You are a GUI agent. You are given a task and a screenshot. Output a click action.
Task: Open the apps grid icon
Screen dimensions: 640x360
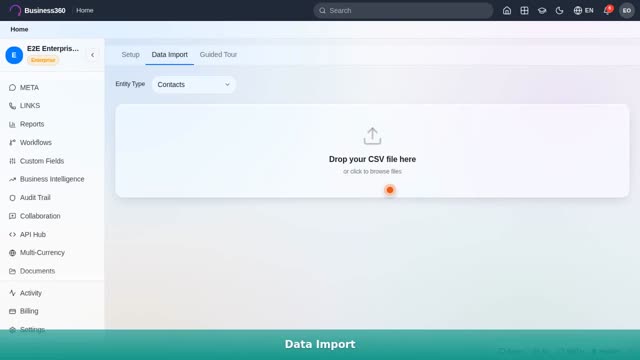[524, 11]
